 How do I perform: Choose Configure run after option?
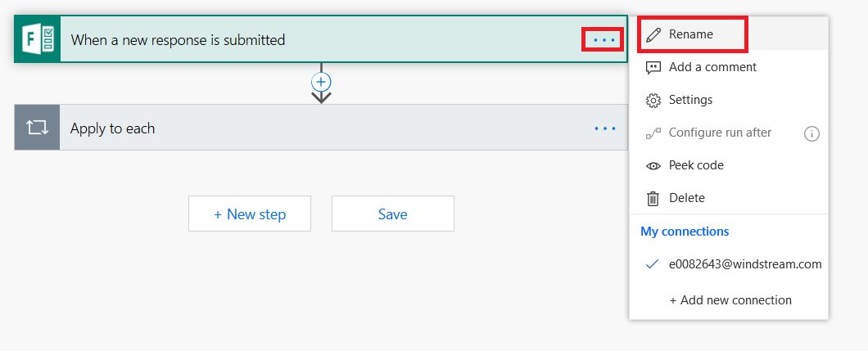point(720,133)
